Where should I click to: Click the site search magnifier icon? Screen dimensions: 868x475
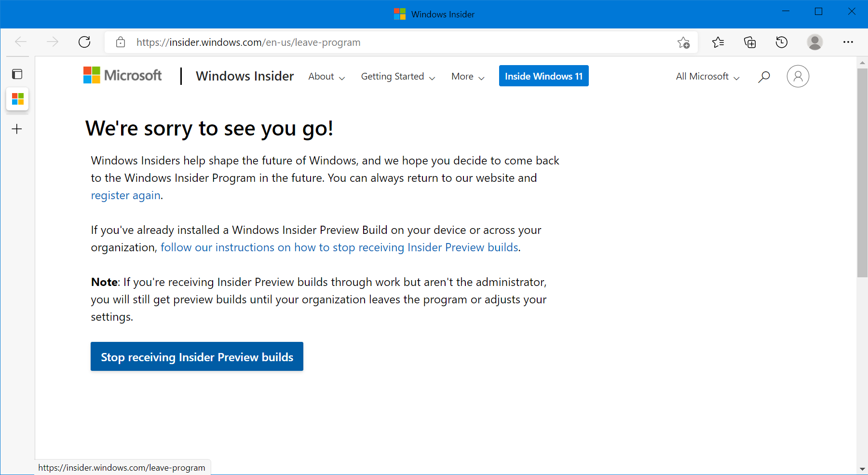click(764, 77)
